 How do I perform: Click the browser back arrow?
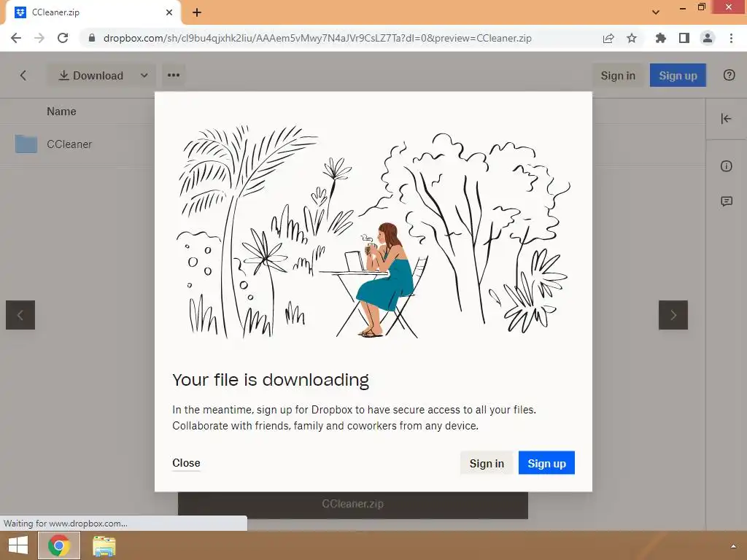pyautogui.click(x=16, y=38)
